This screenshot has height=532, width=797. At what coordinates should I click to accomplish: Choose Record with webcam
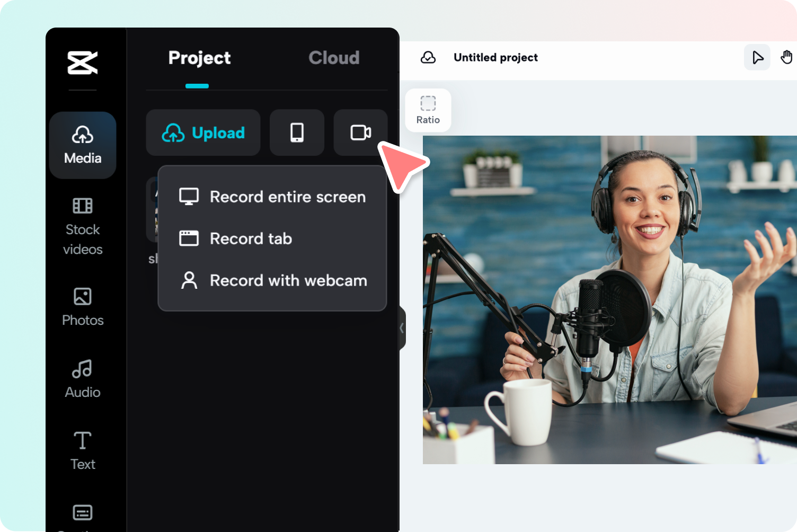click(x=272, y=280)
